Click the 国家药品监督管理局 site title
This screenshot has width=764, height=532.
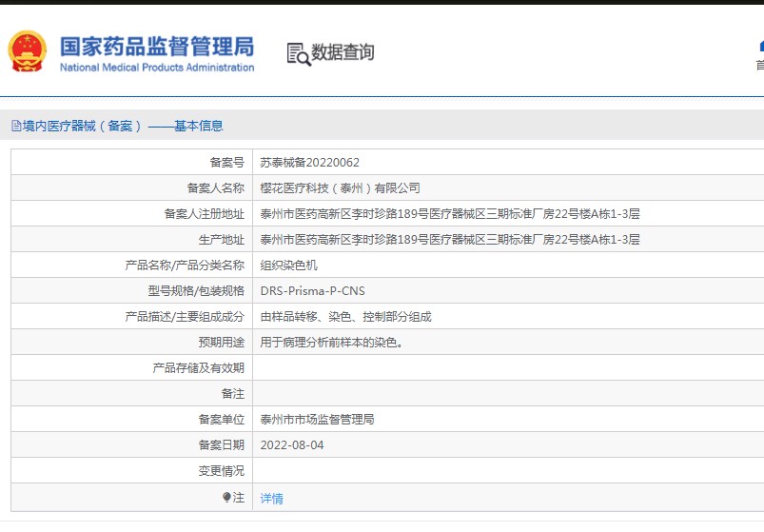[157, 46]
